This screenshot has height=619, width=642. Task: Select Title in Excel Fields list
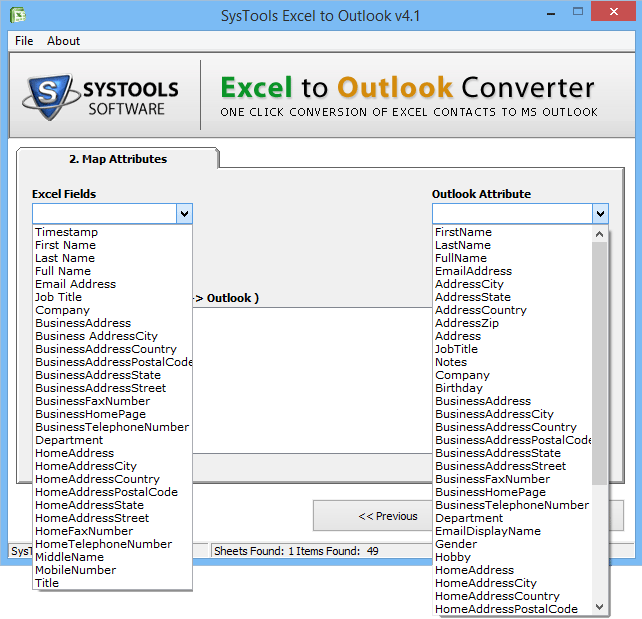(x=112, y=583)
